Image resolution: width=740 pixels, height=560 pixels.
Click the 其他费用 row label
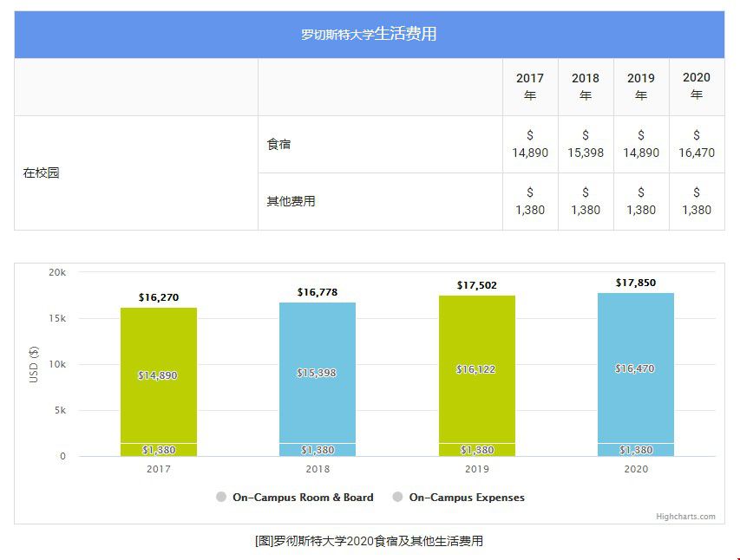tap(291, 201)
